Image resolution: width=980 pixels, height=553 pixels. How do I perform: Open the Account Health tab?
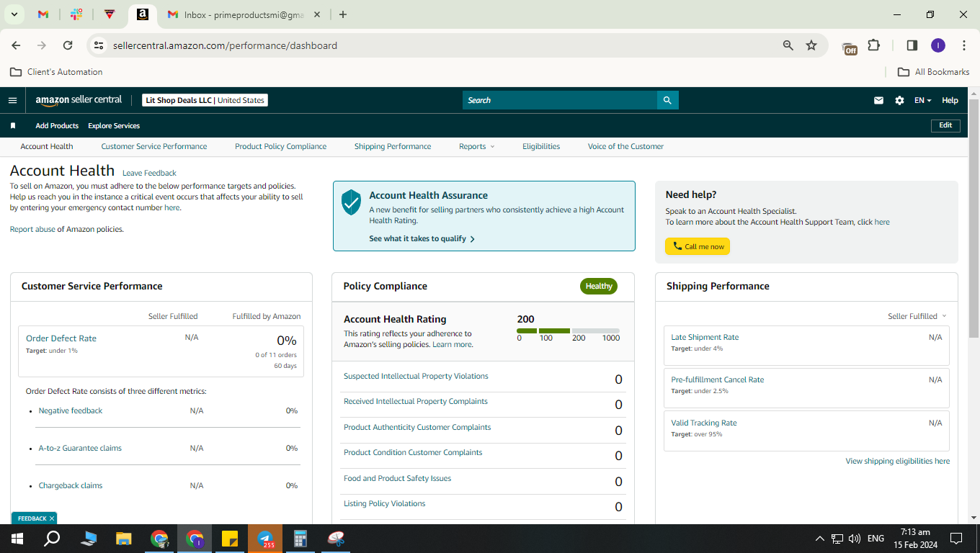pos(47,146)
